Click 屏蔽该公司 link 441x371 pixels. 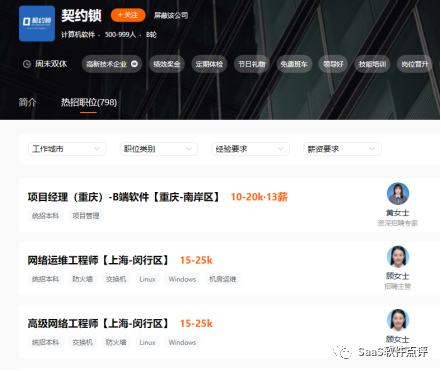171,15
